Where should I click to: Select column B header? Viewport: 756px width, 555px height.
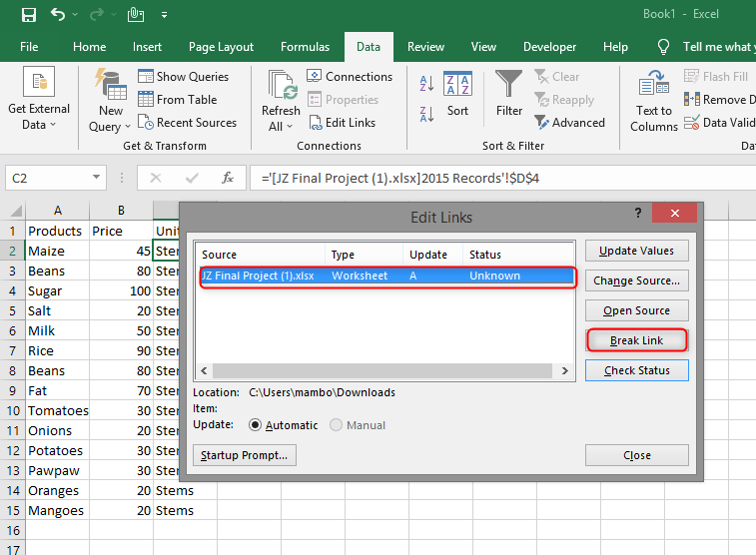coord(121,211)
